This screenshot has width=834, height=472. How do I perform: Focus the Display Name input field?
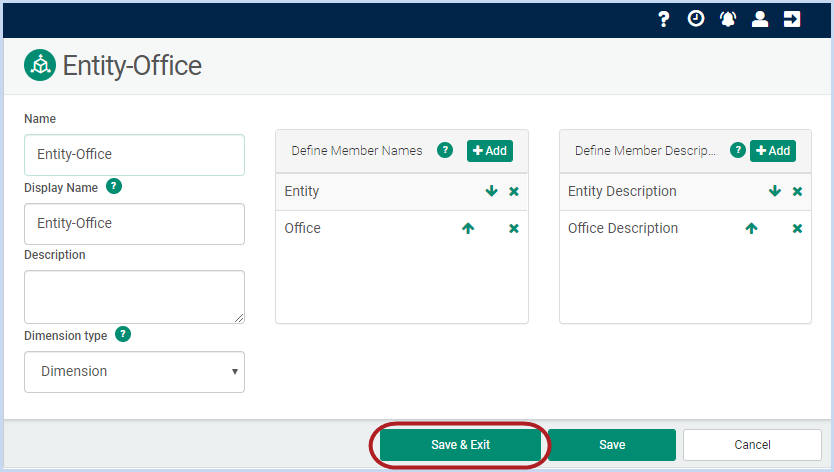coord(134,223)
